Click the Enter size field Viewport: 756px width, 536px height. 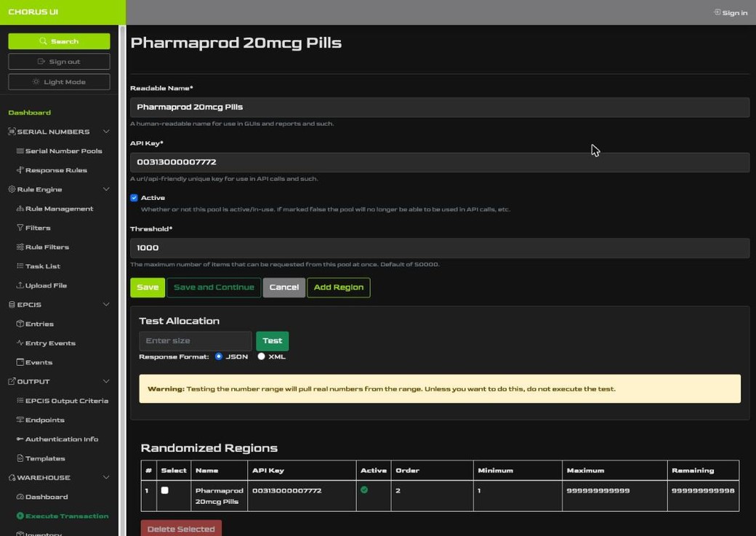click(196, 341)
